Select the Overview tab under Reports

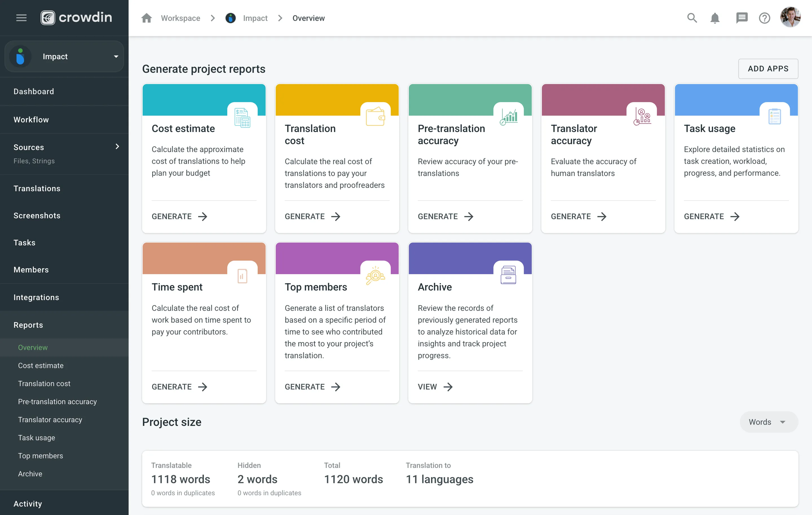33,347
